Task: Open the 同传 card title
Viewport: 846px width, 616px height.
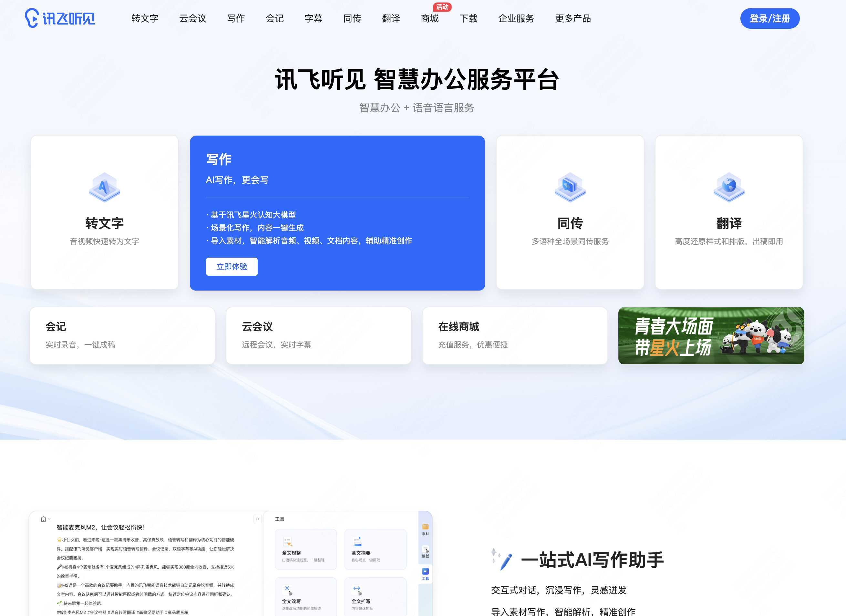Action: click(x=570, y=223)
